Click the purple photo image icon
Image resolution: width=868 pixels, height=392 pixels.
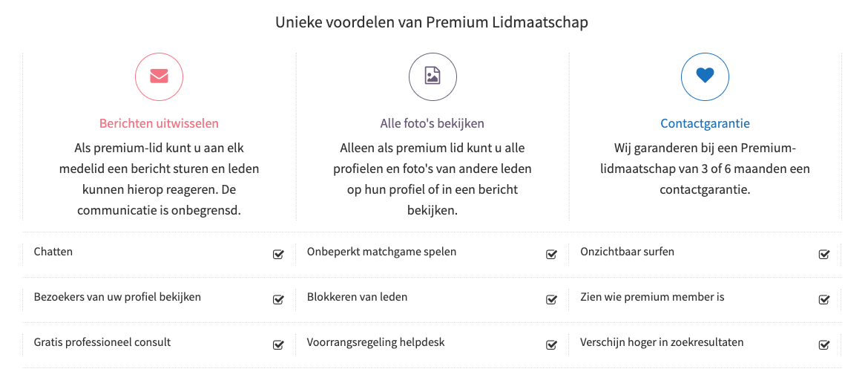coord(433,76)
